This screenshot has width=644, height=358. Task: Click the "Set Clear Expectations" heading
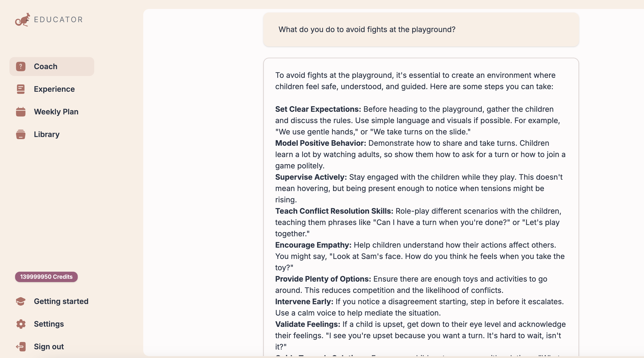[x=318, y=109]
